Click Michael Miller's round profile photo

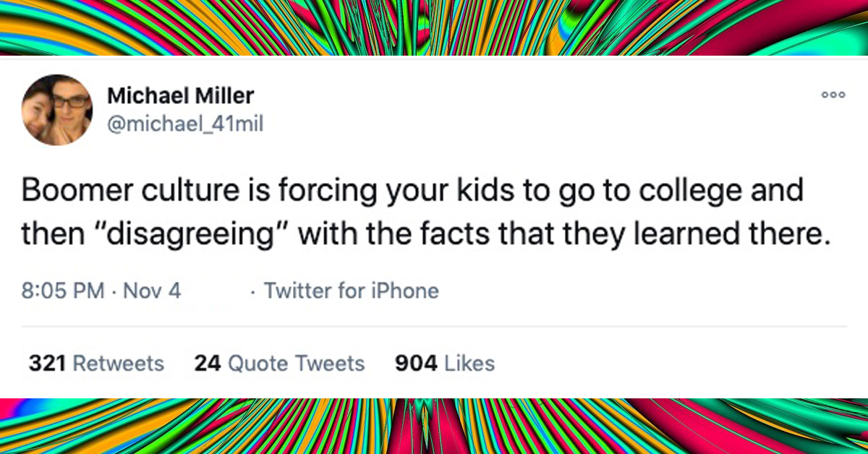pyautogui.click(x=57, y=110)
